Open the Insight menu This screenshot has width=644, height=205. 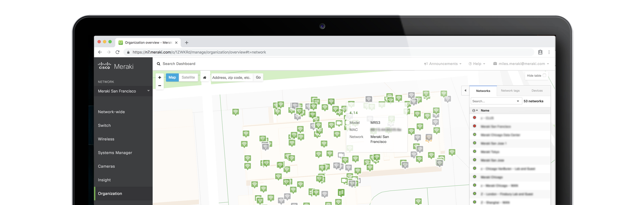pyautogui.click(x=104, y=180)
